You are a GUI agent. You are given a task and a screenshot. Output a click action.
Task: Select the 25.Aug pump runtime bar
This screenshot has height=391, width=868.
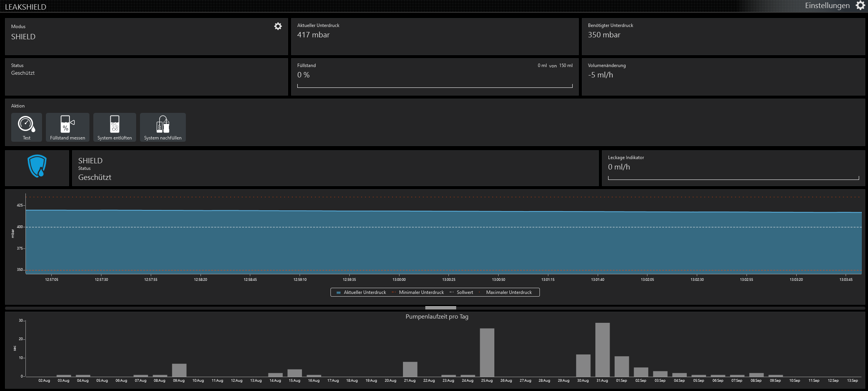pyautogui.click(x=487, y=352)
